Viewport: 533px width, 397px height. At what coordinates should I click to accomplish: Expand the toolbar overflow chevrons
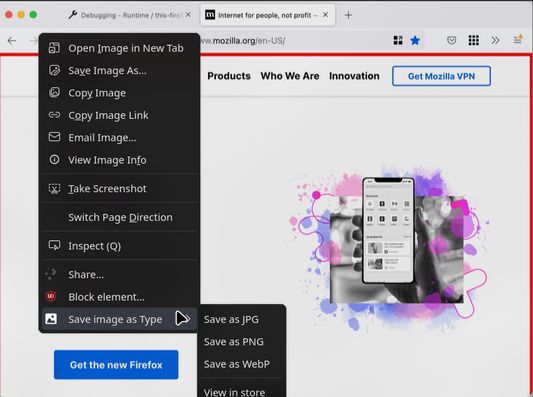495,40
